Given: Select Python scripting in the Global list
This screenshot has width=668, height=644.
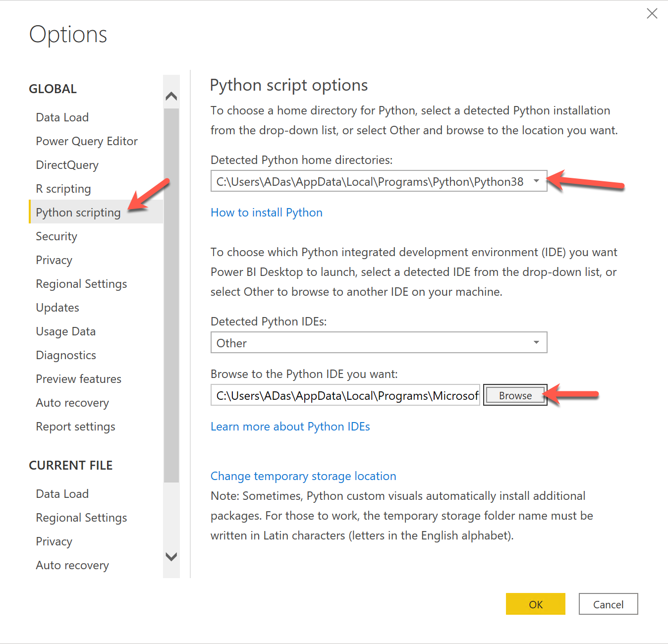Looking at the screenshot, I should [x=78, y=212].
